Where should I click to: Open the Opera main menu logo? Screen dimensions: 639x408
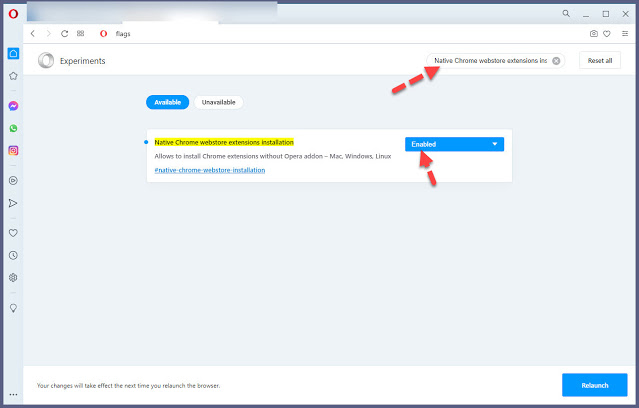pos(13,13)
